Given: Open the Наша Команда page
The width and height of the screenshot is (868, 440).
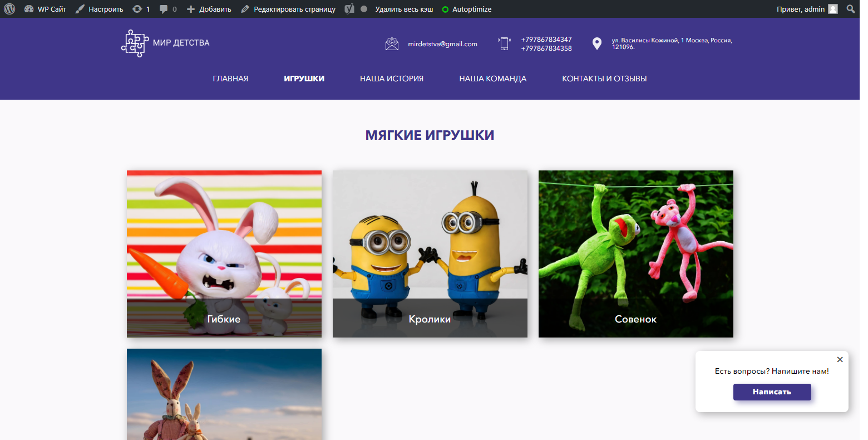Looking at the screenshot, I should [x=493, y=79].
